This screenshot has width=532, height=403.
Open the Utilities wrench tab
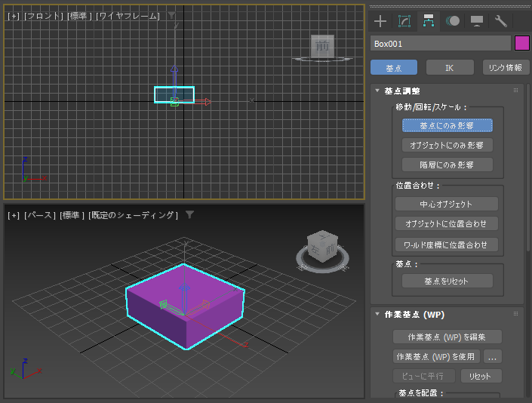(x=501, y=21)
